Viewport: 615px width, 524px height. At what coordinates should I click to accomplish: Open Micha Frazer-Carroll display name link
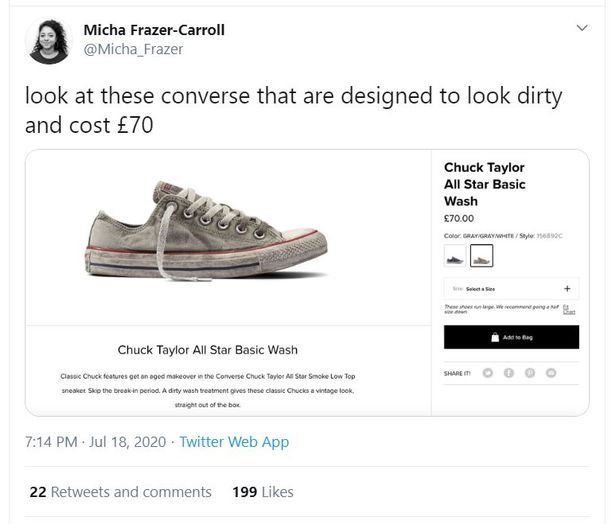pyautogui.click(x=154, y=30)
